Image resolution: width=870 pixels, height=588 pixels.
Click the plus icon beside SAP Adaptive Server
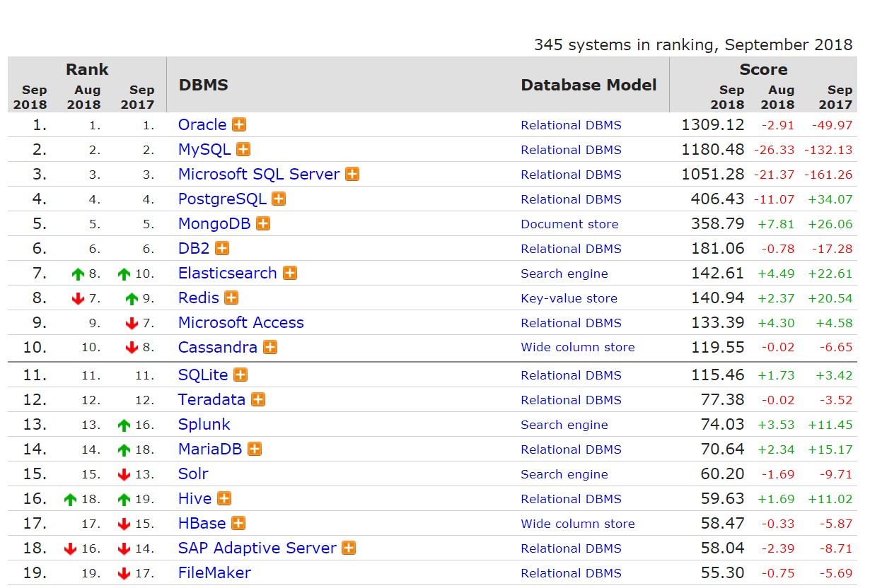pos(349,548)
